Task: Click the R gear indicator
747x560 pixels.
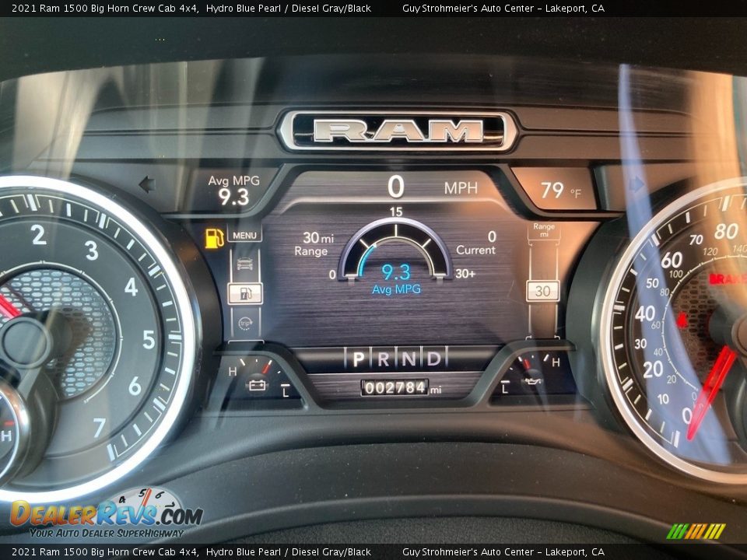Action: 383,359
